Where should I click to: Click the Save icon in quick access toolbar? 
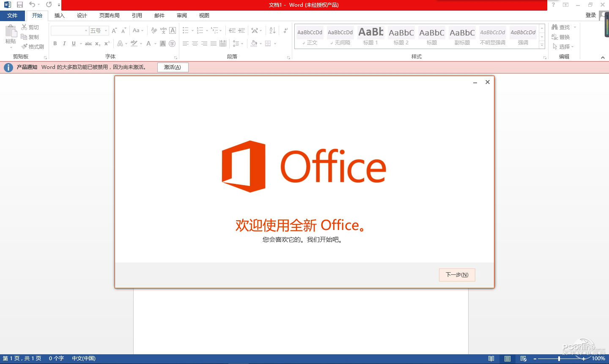pyautogui.click(x=20, y=5)
